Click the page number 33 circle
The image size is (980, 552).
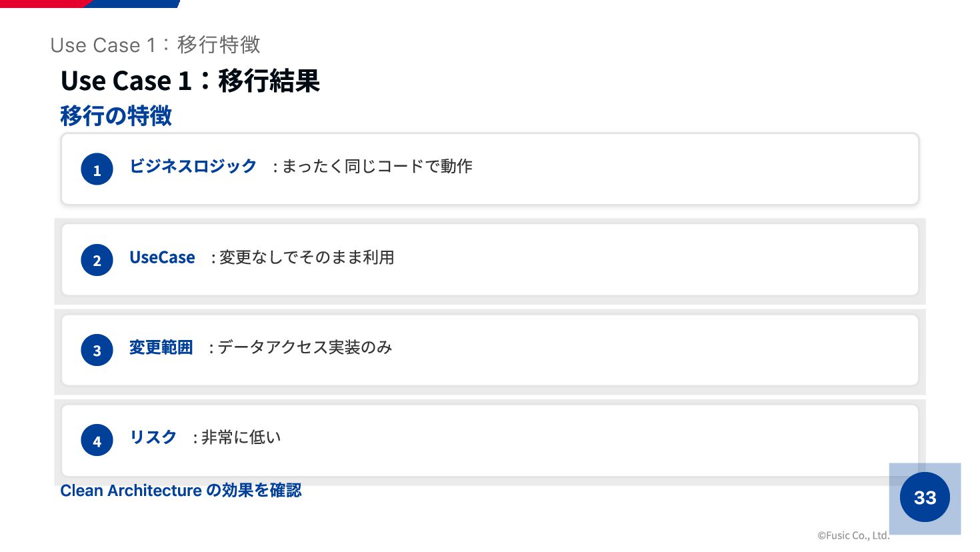click(925, 497)
